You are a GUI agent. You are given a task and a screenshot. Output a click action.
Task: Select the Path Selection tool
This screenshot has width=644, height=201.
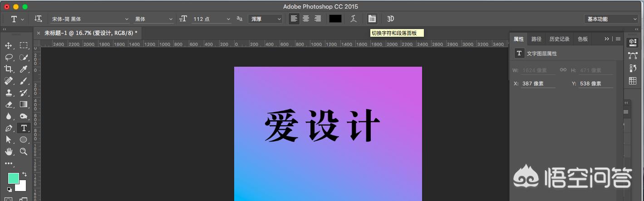click(x=9, y=140)
